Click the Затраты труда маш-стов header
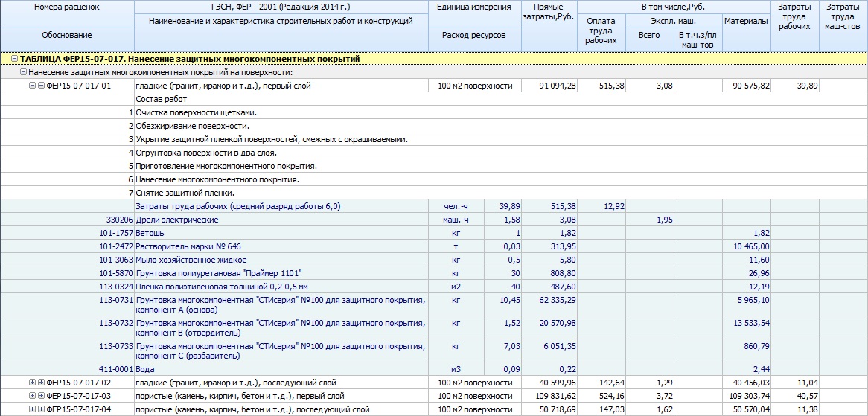The width and height of the screenshot is (868, 416). tap(843, 26)
